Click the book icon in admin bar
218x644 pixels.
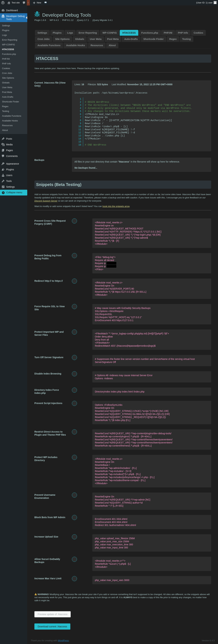[x=46, y=3]
